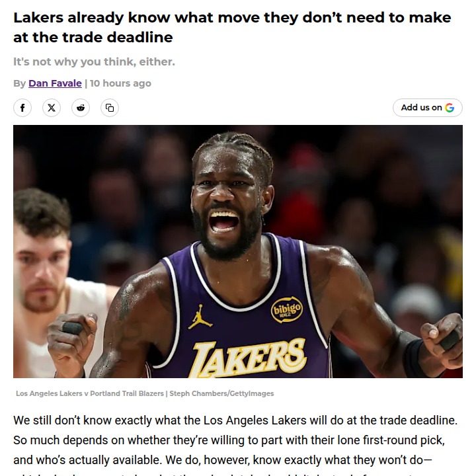
Task: Open Dan Favale's author page
Action: coord(55,83)
